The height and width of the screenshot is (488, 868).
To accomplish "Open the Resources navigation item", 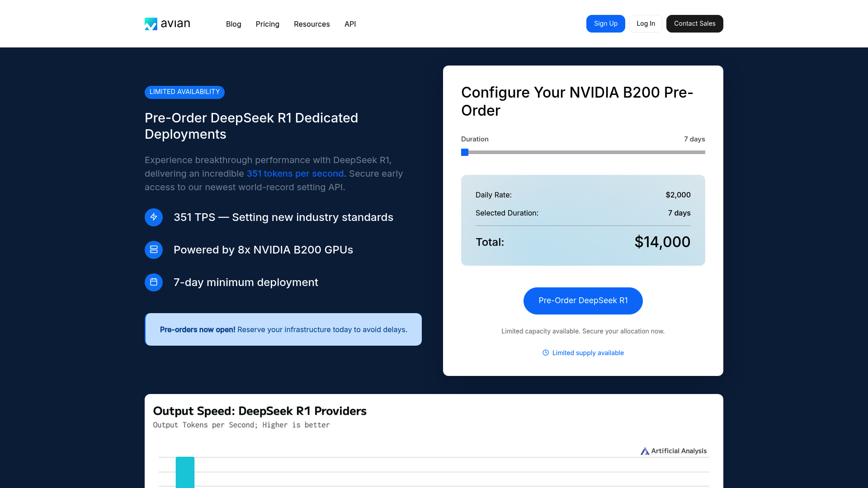I will 312,24.
